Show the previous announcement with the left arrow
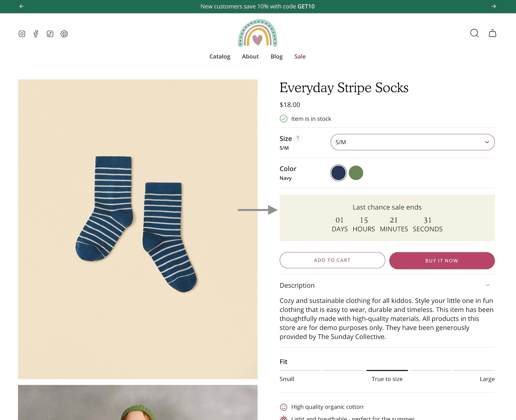 click(x=22, y=6)
